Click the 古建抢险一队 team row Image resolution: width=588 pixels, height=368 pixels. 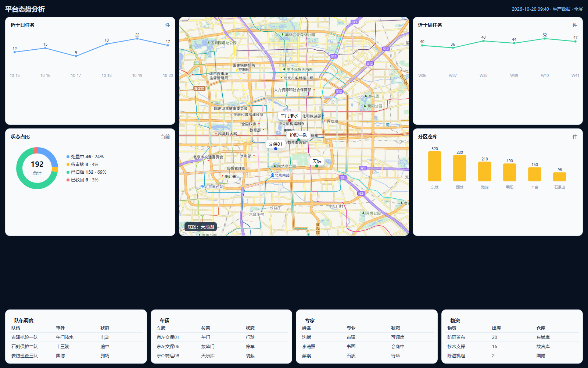(76, 337)
